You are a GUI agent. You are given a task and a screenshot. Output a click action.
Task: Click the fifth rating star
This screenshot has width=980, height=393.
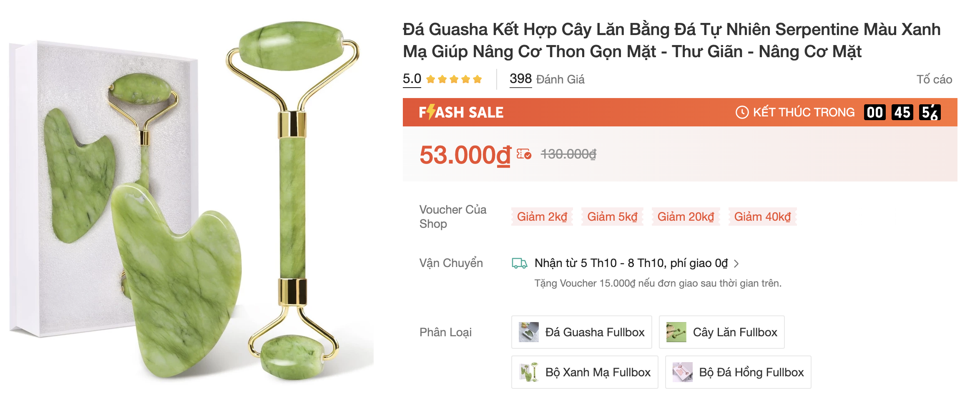(476, 78)
